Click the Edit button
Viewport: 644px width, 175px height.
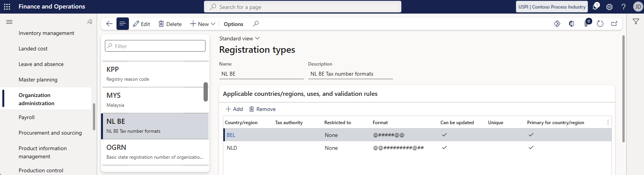tap(142, 24)
